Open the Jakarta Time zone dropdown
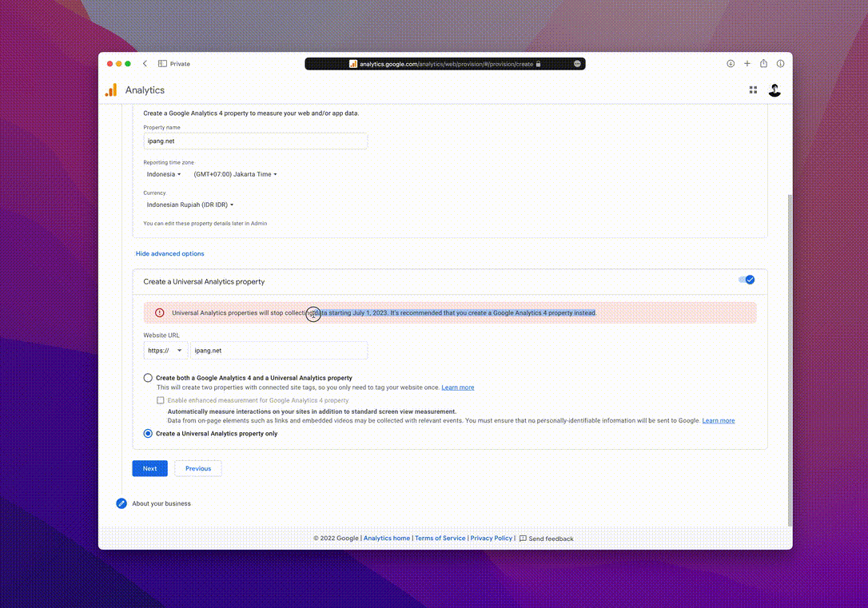 click(x=235, y=174)
